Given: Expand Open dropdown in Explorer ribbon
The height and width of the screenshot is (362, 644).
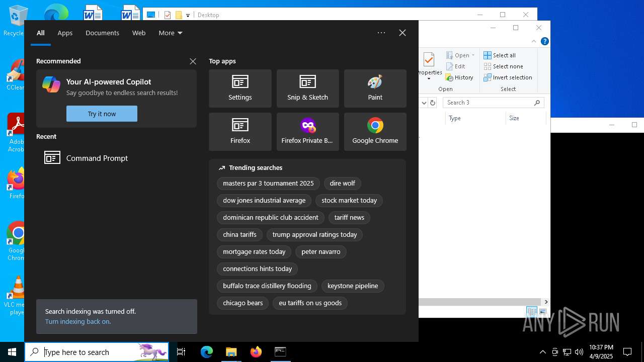Looking at the screenshot, I should 473,55.
